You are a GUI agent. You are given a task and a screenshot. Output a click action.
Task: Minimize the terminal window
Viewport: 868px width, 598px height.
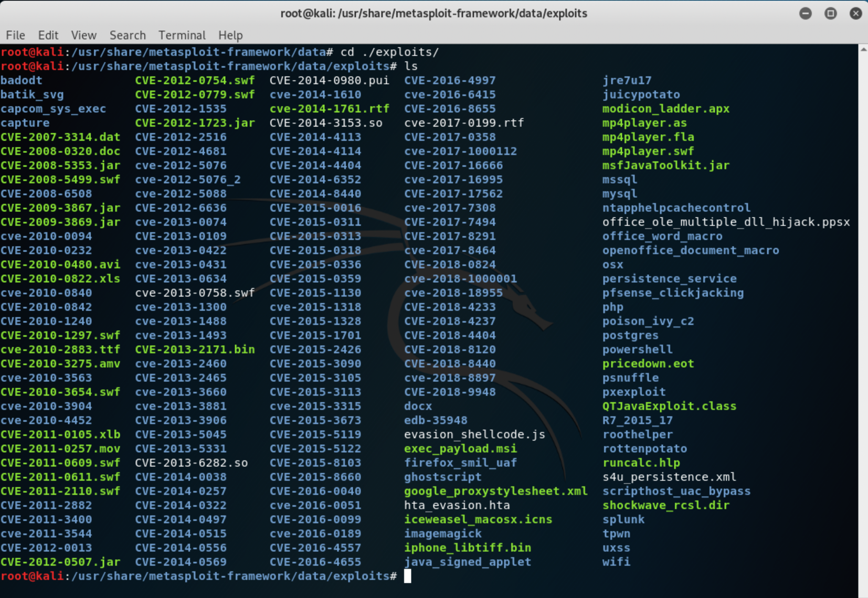[806, 14]
